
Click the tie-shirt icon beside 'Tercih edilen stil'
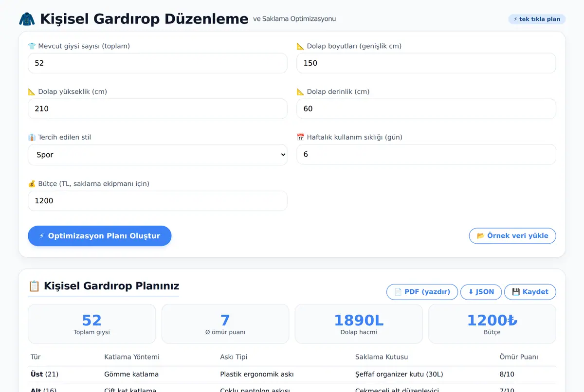(x=32, y=138)
